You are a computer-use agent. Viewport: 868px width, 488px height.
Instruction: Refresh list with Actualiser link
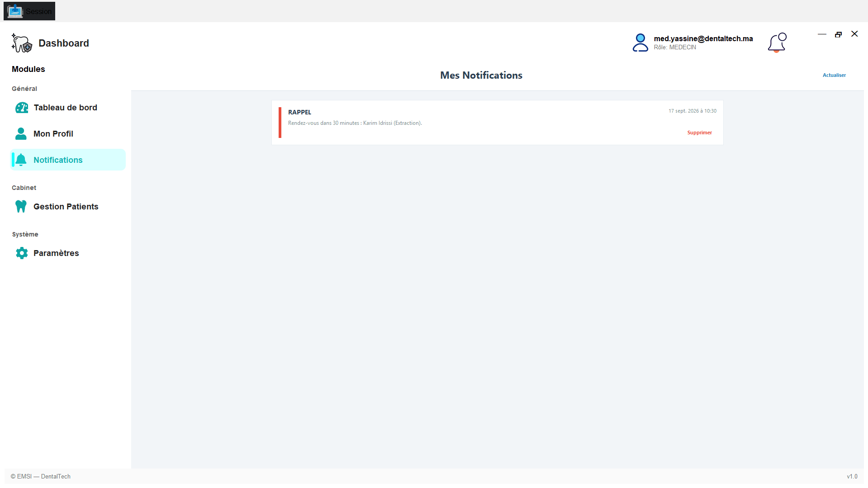click(x=834, y=75)
